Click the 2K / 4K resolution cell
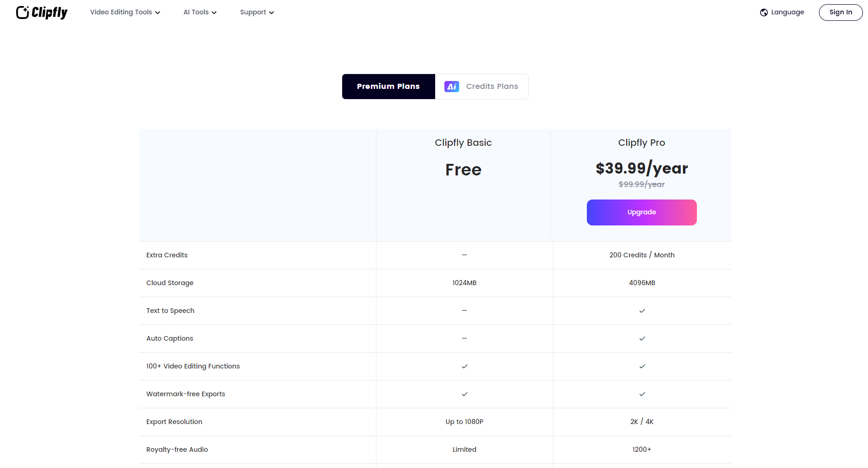868x468 pixels. coord(642,422)
